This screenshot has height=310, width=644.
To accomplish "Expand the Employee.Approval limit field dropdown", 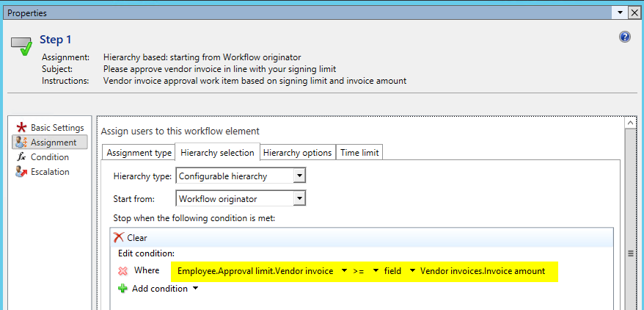I will tap(344, 271).
